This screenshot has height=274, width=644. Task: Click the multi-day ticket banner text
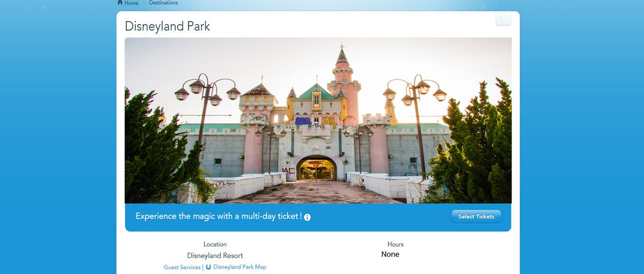click(218, 216)
